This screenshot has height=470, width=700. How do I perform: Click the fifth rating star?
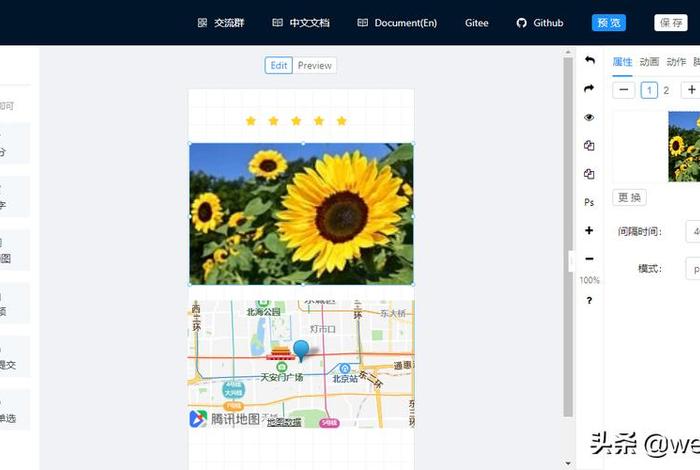coord(342,121)
